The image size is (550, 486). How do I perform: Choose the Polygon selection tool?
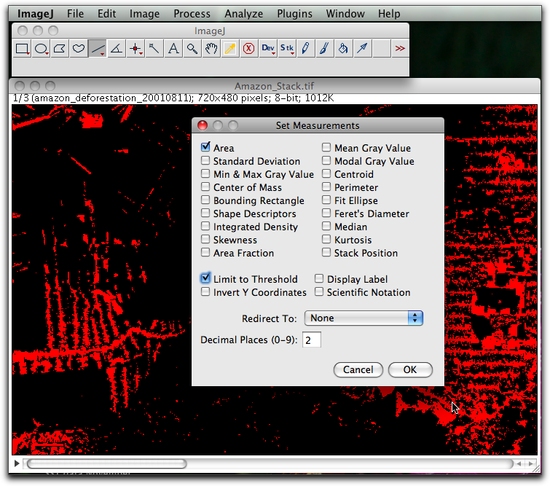pyautogui.click(x=60, y=48)
